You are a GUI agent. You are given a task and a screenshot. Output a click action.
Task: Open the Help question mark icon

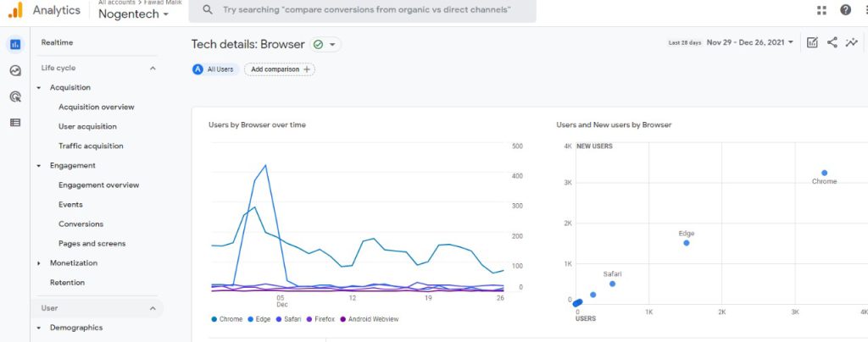click(x=845, y=10)
